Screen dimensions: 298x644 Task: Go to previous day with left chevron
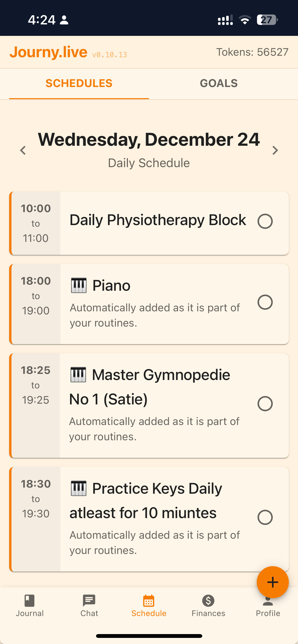click(23, 150)
